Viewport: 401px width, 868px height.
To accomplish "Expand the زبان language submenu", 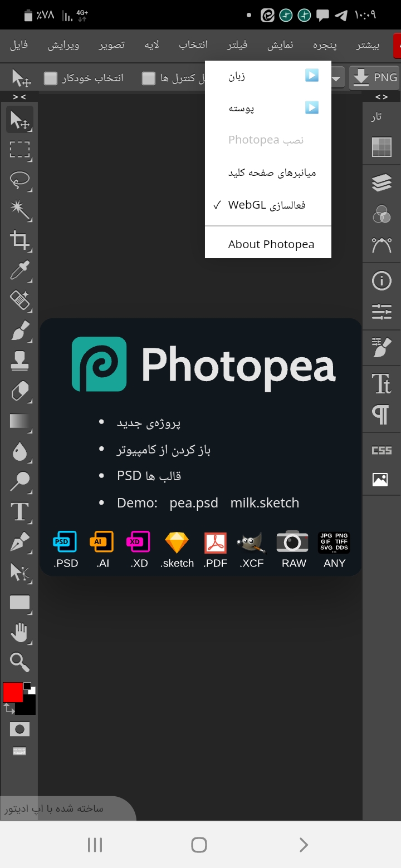I will 268,76.
